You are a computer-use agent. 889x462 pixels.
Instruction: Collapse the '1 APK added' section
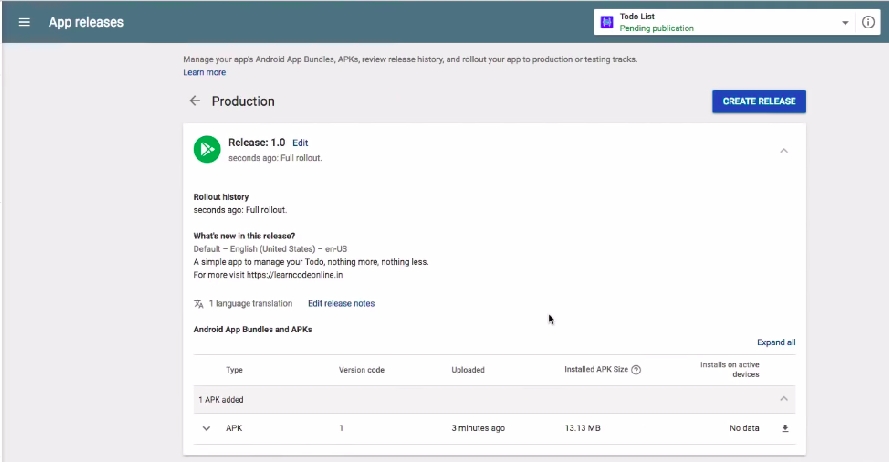pyautogui.click(x=784, y=399)
